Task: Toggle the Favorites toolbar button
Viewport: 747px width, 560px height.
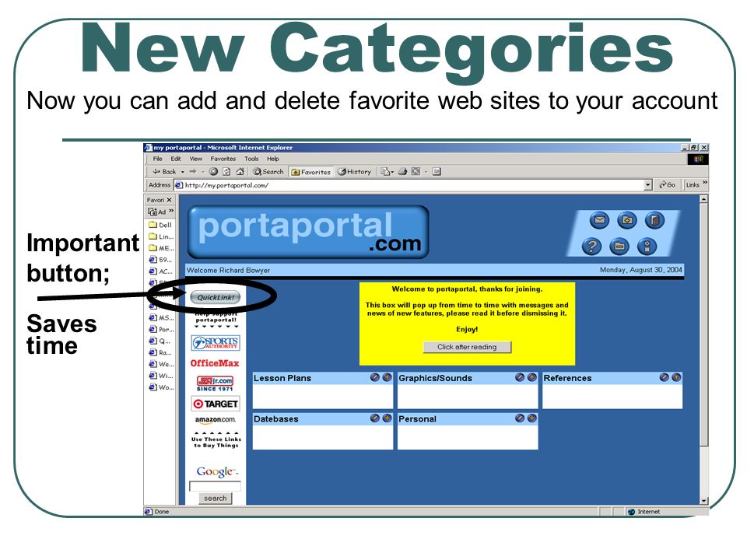Action: [310, 172]
